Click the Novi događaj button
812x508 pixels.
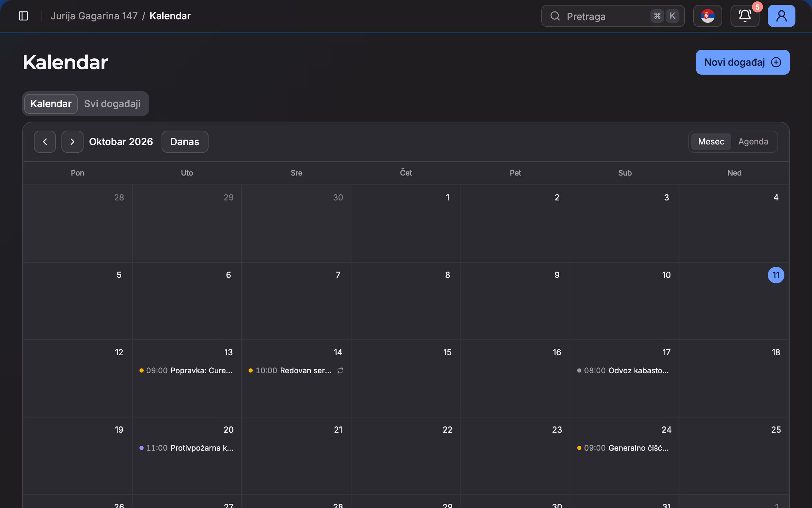(743, 62)
